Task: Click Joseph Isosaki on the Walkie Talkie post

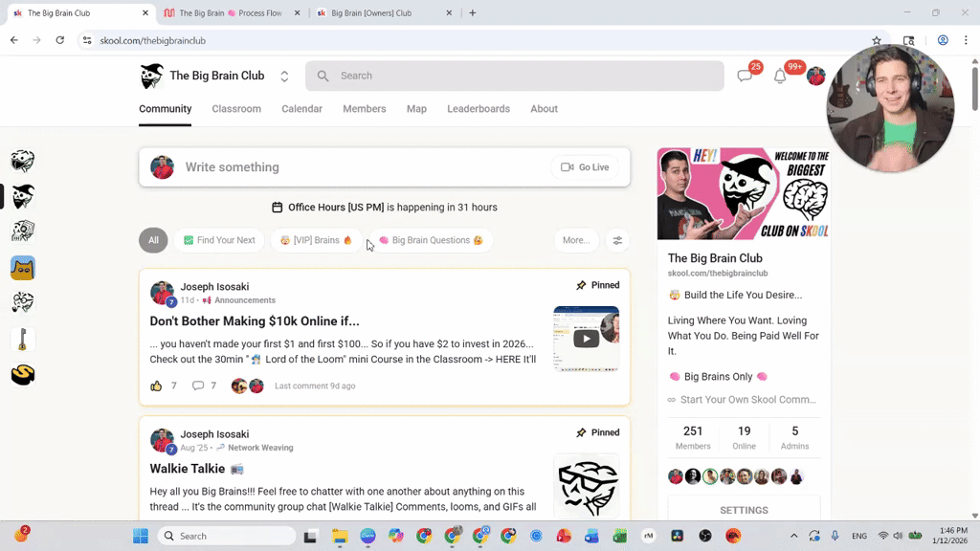Action: (214, 434)
